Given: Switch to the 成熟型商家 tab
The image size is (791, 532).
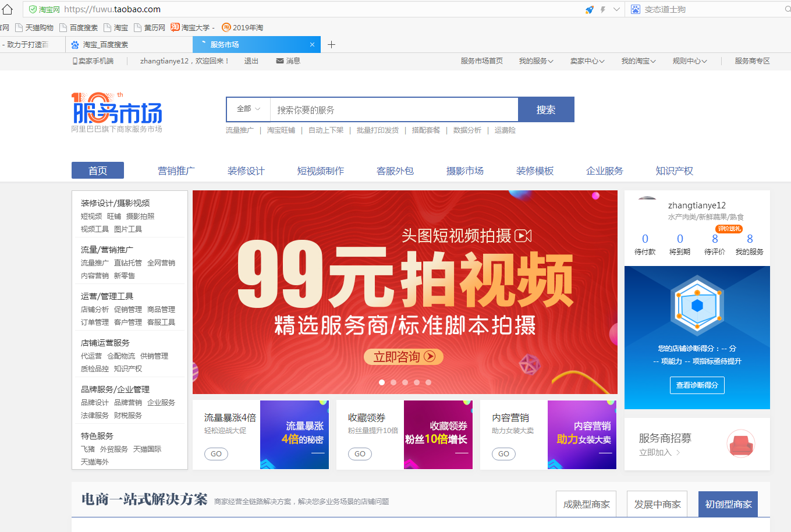Looking at the screenshot, I should click(x=586, y=504).
